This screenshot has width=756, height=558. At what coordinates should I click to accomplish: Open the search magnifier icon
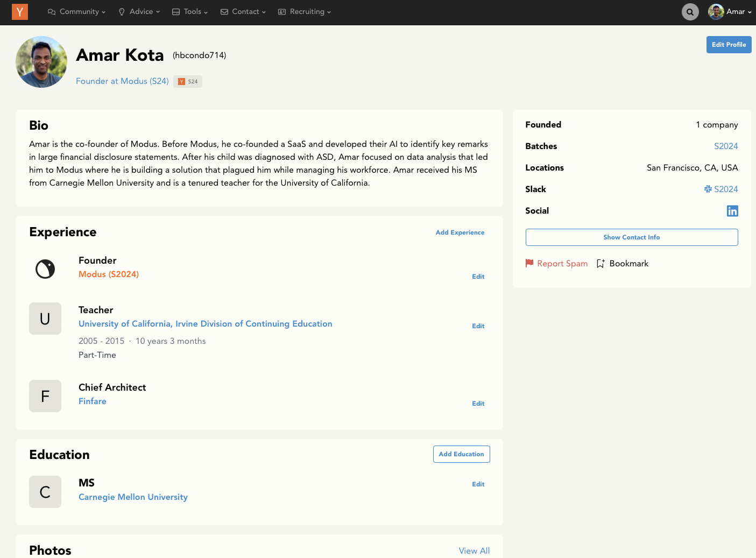point(690,12)
